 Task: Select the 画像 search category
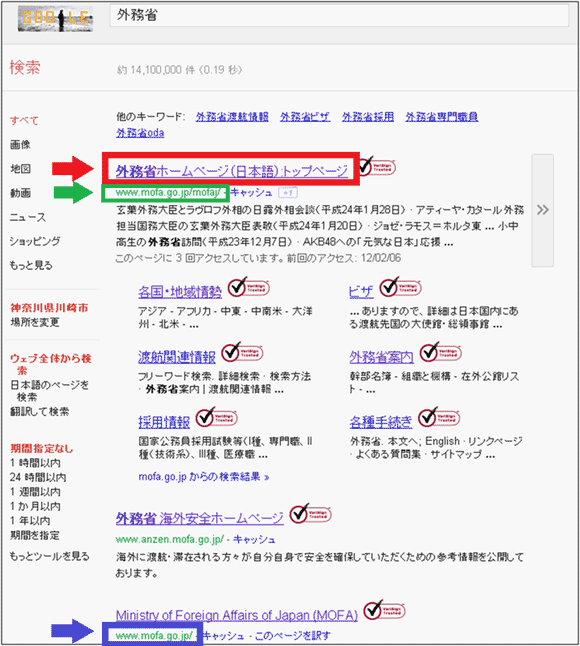tap(20, 145)
